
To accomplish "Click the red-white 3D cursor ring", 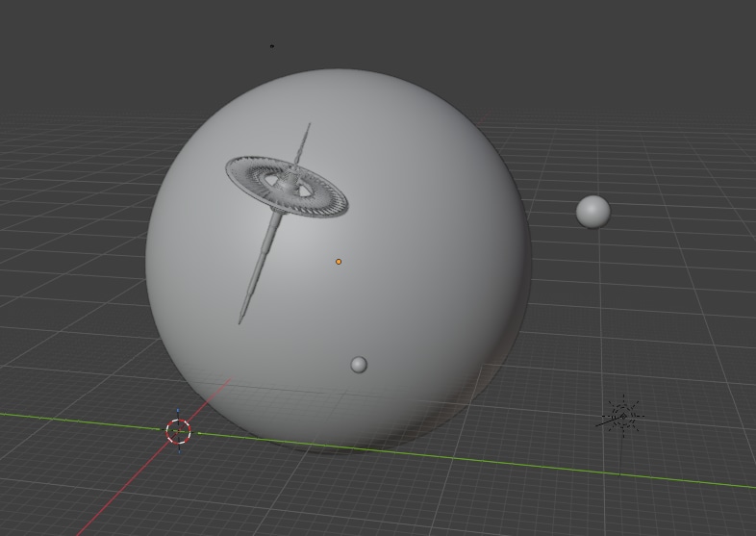I will pos(178,431).
